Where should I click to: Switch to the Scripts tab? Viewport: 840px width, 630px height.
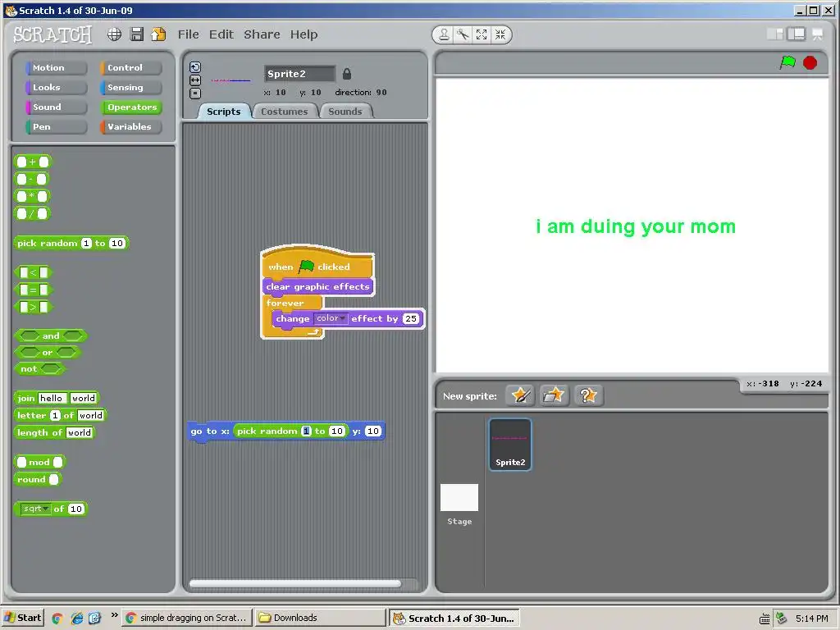tap(223, 112)
